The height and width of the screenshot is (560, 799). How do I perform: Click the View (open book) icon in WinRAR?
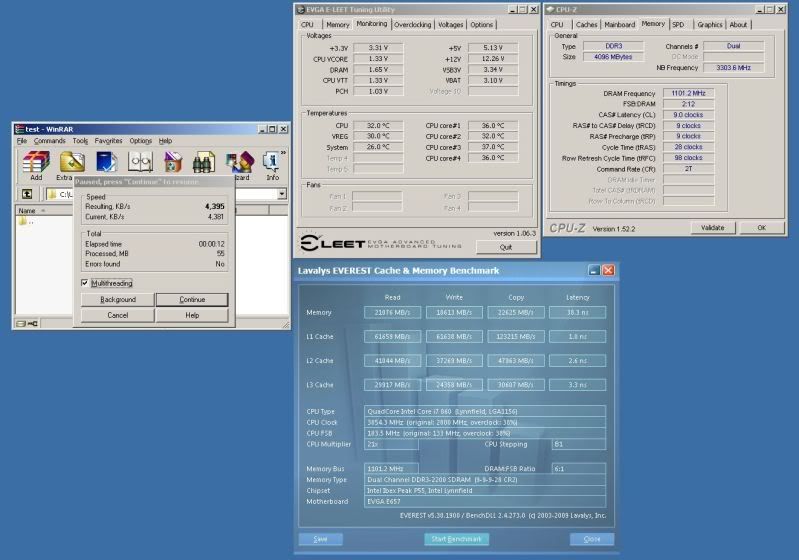[140, 162]
